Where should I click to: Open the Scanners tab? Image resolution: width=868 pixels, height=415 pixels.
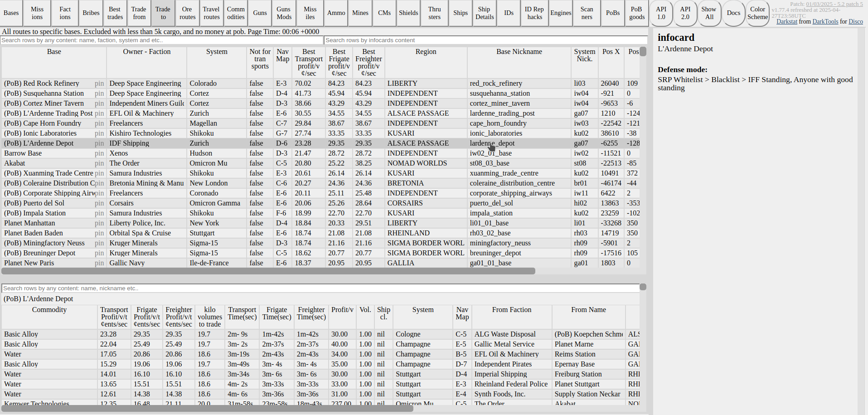(587, 13)
